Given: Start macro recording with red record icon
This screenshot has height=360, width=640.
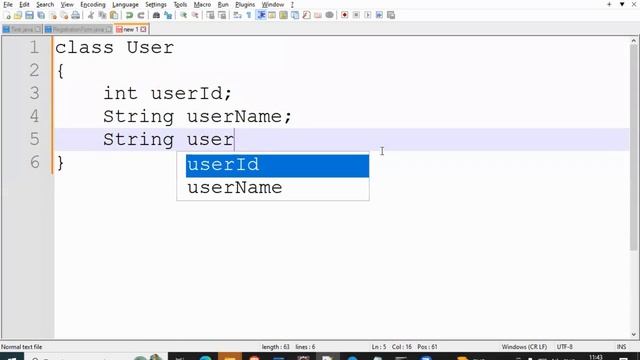Looking at the screenshot, I should (344, 16).
